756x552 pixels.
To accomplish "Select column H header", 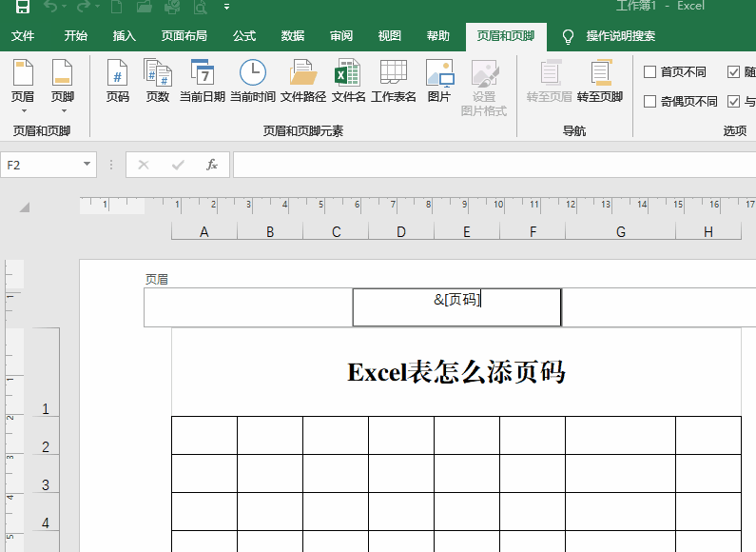I will pyautogui.click(x=708, y=232).
